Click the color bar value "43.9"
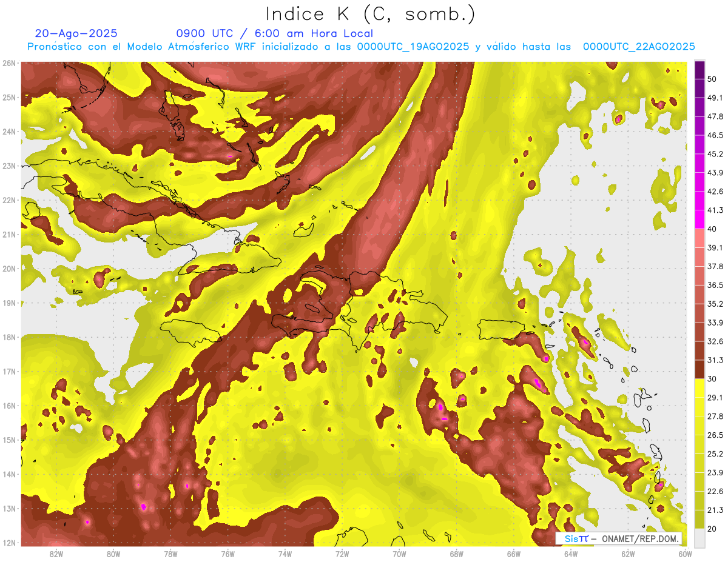Image resolution: width=728 pixels, height=562 pixels. point(715,173)
